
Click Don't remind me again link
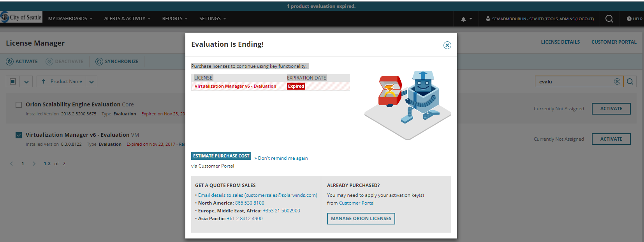coord(283,158)
